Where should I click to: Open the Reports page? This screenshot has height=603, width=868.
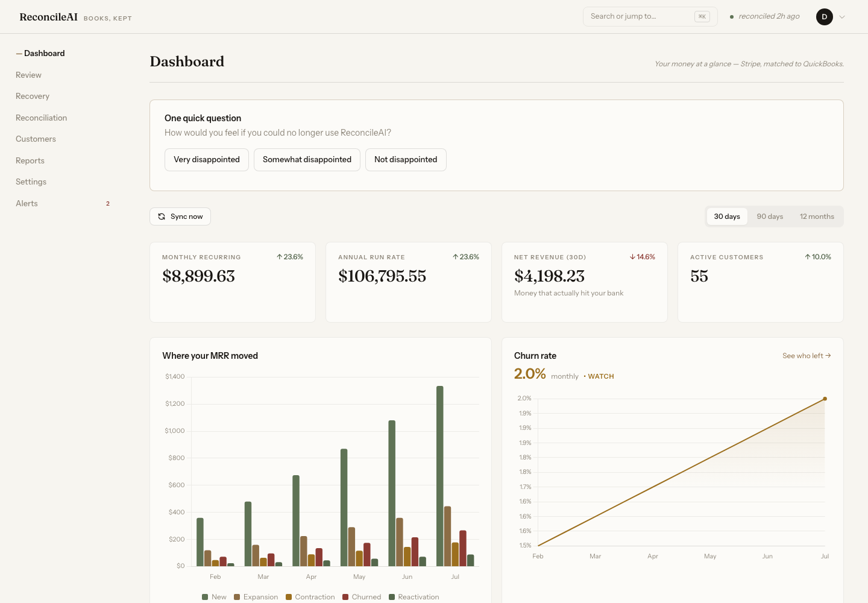tap(30, 160)
